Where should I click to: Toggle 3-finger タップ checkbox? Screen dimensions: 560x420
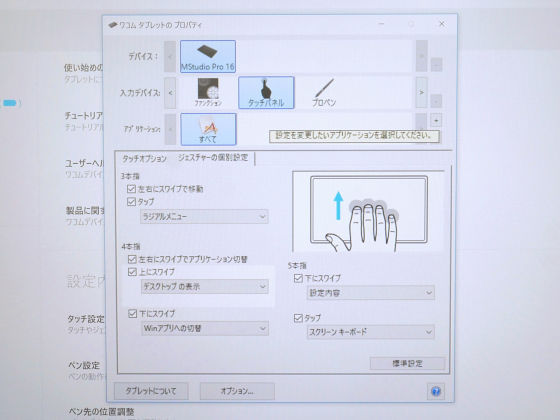click(131, 202)
